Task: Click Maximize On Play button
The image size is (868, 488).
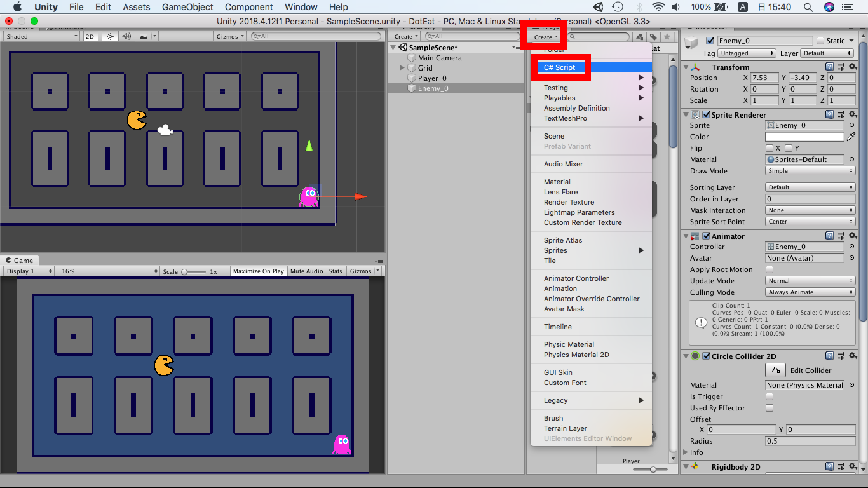Action: pos(259,271)
